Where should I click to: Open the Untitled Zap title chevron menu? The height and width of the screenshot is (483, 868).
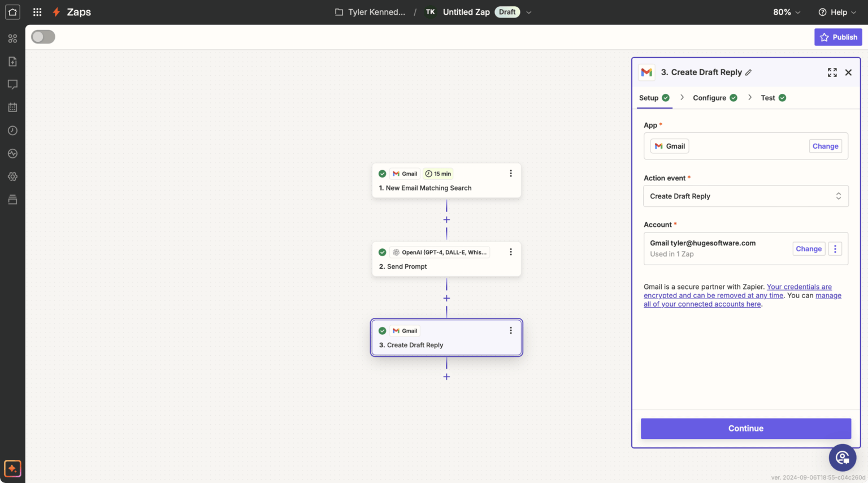(529, 12)
